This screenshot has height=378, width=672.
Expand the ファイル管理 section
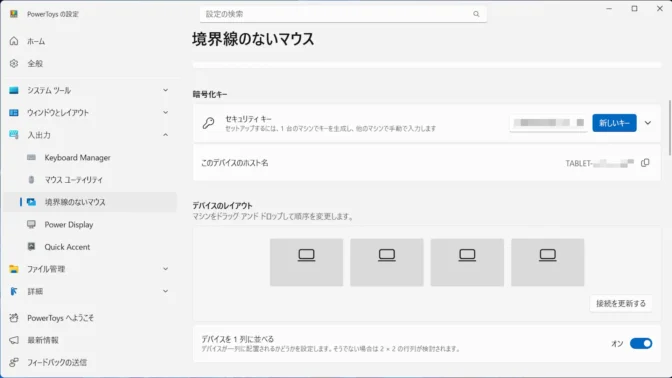pyautogui.click(x=89, y=269)
